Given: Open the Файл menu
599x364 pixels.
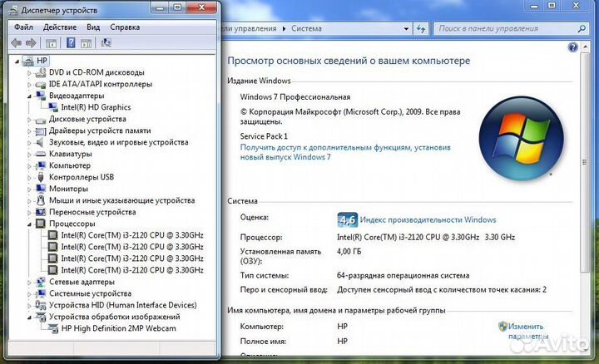Looking at the screenshot, I should pos(23,27).
